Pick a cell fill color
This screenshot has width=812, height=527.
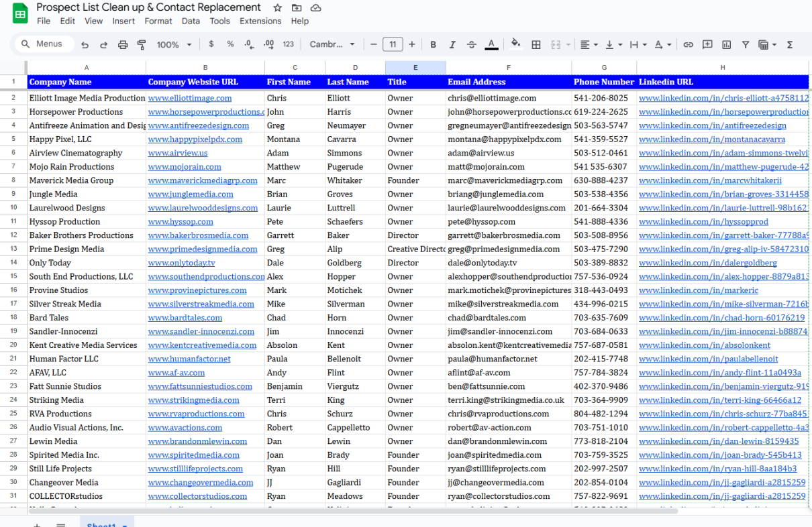(515, 45)
